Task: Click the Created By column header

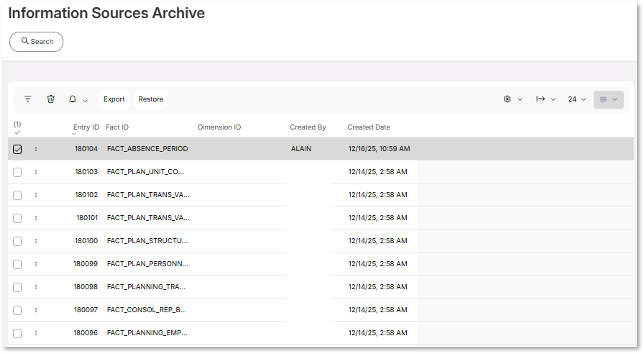Action: coord(308,127)
